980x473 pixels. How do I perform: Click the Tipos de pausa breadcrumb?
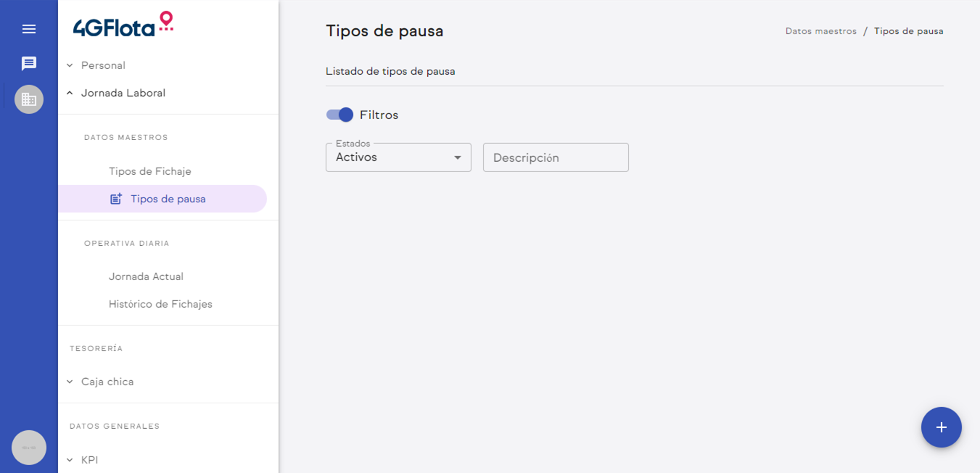908,31
